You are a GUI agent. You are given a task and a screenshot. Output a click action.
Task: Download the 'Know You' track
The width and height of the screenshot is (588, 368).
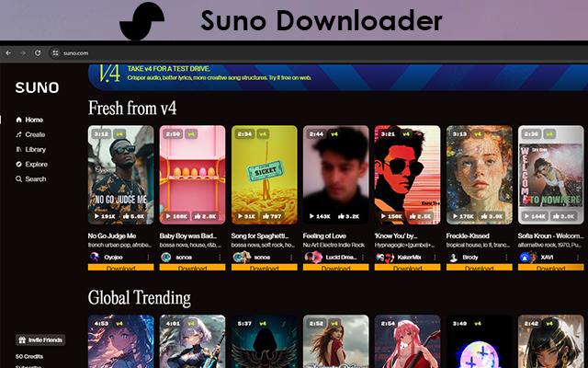tap(407, 268)
